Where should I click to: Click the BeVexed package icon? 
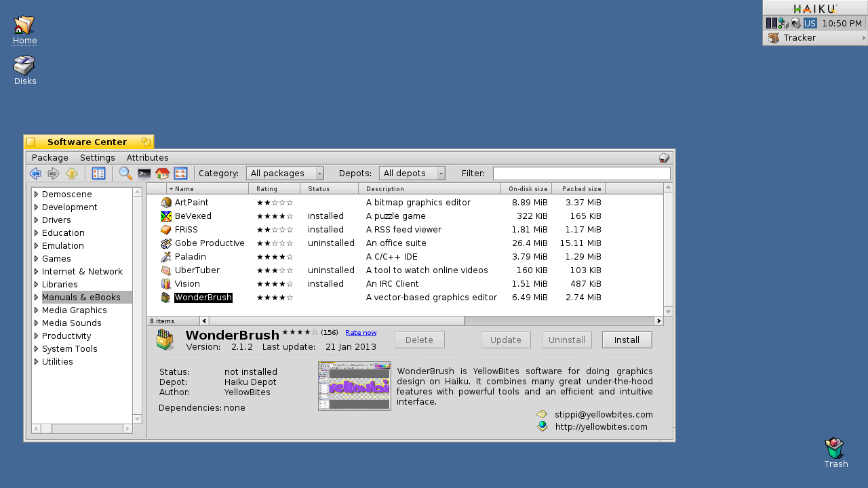pos(166,216)
